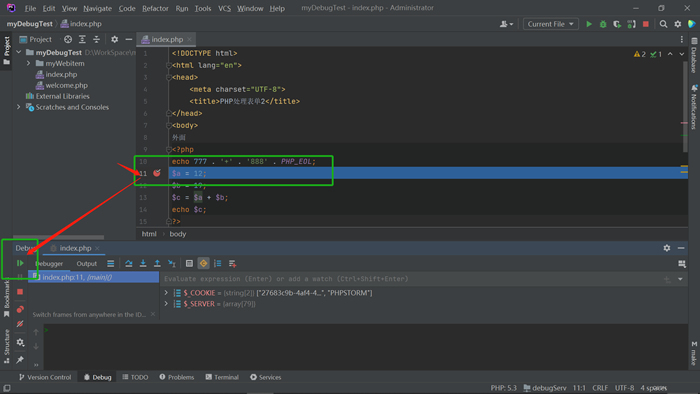Image resolution: width=700 pixels, height=394 pixels.
Task: Open Evaluate Expression calculator icon
Action: (189, 264)
